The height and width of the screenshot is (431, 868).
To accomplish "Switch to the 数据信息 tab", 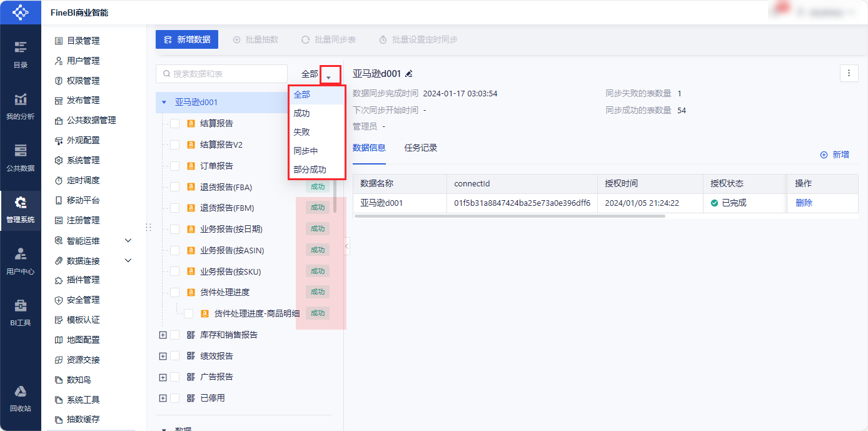I will (369, 148).
